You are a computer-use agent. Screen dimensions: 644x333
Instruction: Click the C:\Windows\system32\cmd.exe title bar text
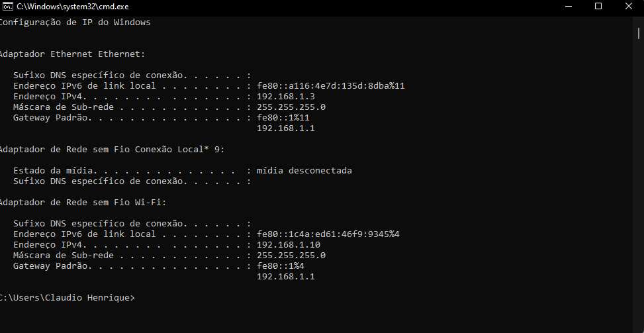tap(73, 7)
